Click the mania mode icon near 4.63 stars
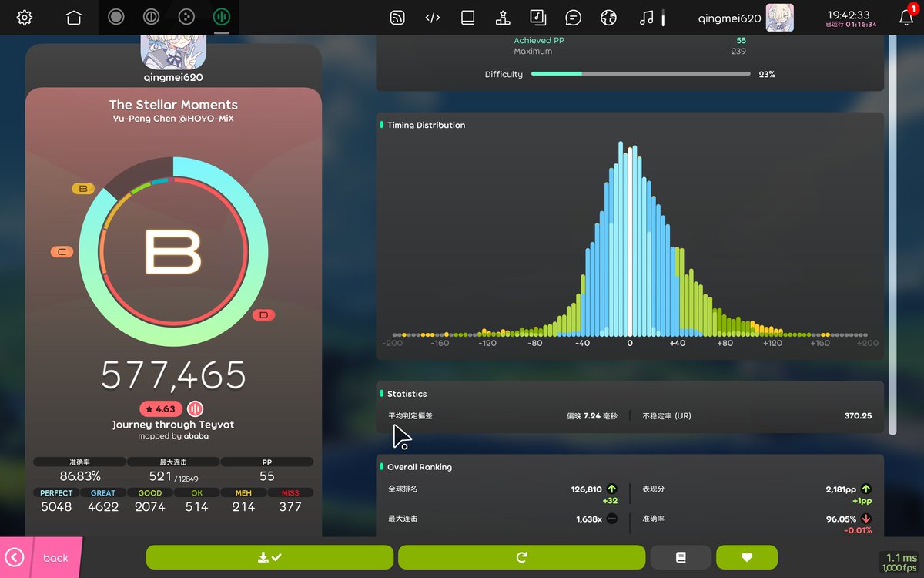The height and width of the screenshot is (578, 924). pyautogui.click(x=196, y=409)
